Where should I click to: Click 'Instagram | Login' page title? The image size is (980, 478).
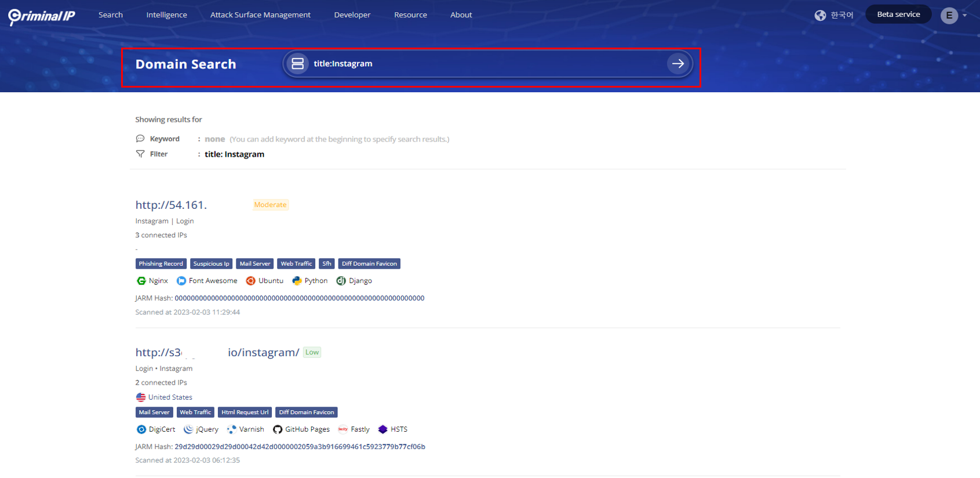pos(165,221)
